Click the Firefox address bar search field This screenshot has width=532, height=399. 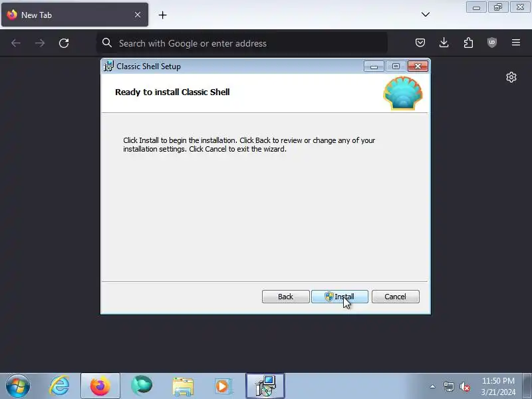(x=241, y=43)
